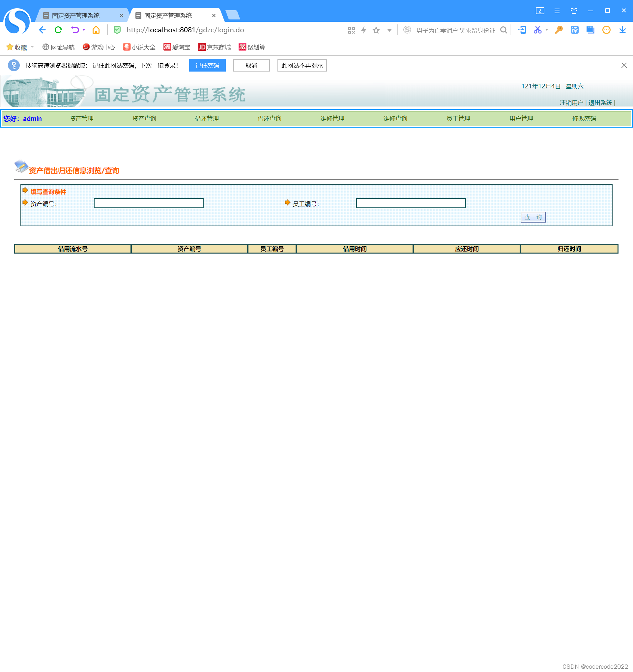This screenshot has width=633, height=672.
Task: Open the password key icon
Action: [x=558, y=30]
